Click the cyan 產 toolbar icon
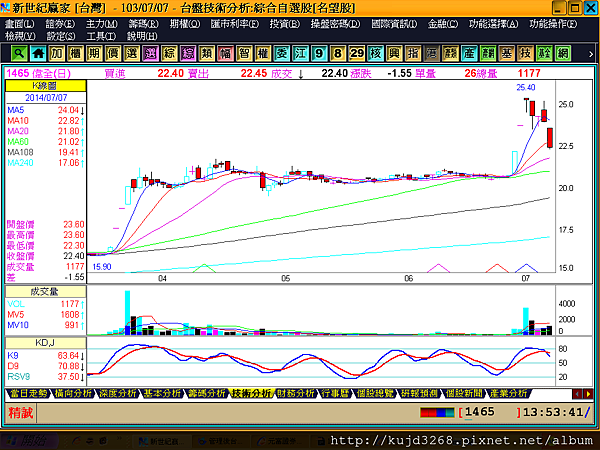This screenshot has height=450, width=600. click(x=469, y=53)
